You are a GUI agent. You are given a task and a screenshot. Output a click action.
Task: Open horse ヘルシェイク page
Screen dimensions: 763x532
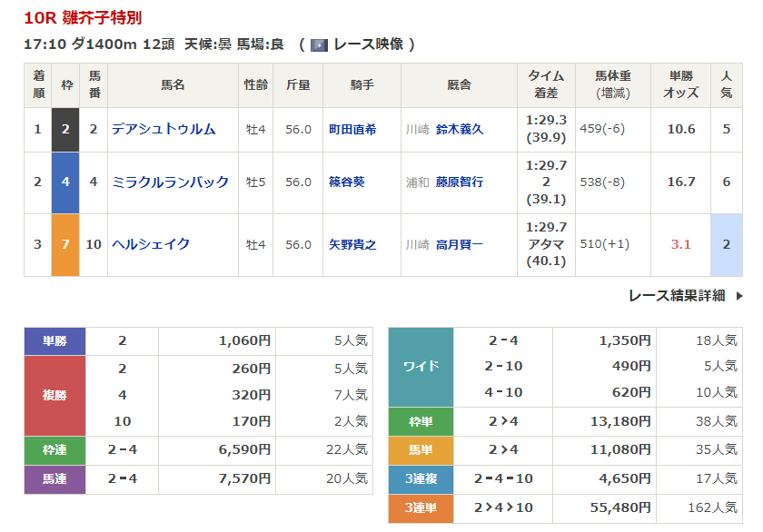[151, 244]
